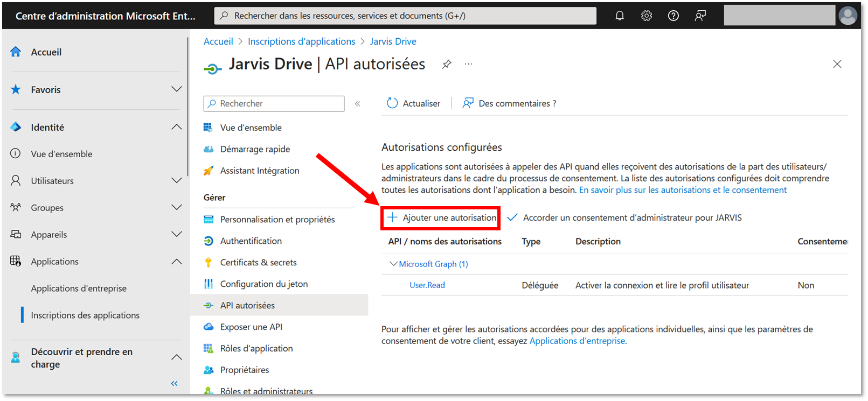Viewport: 868px width, 401px height.
Task: Collapse the resource menu with double chevron
Action: 357,104
